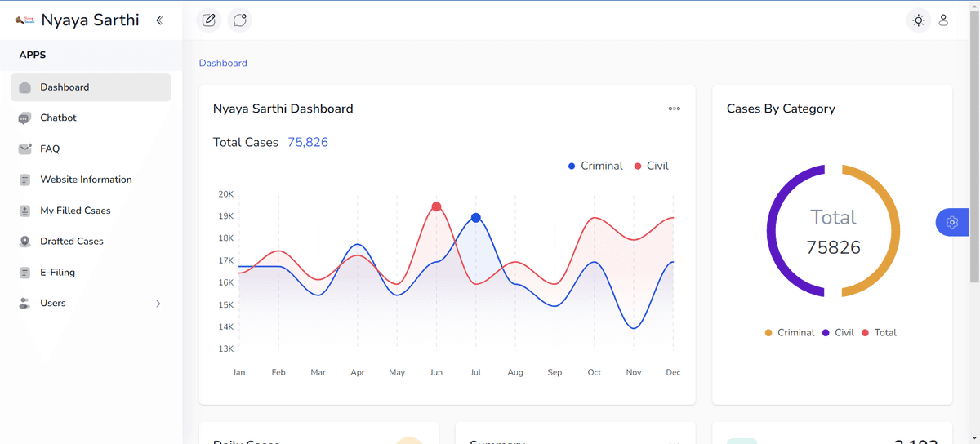The image size is (980, 444).
Task: Click the Drafted Cases icon
Action: (24, 242)
